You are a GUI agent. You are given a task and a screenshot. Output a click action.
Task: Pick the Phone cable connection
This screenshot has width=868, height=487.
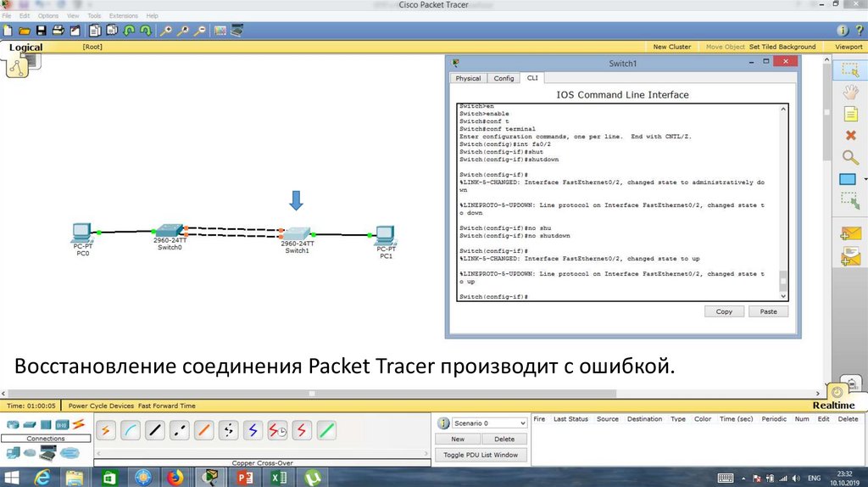click(x=228, y=430)
